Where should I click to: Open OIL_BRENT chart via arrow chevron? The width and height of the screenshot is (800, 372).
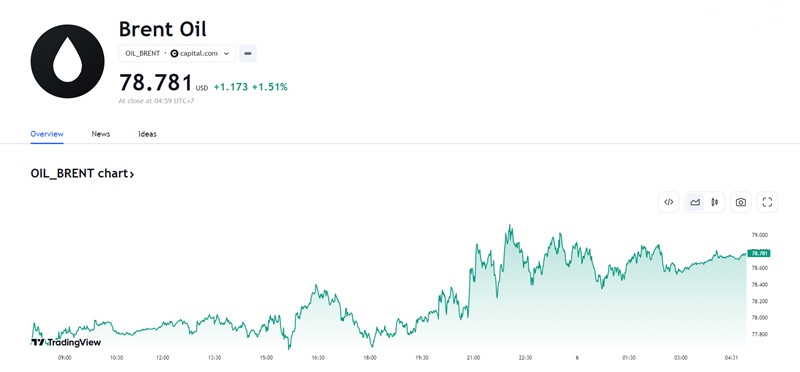point(132,175)
